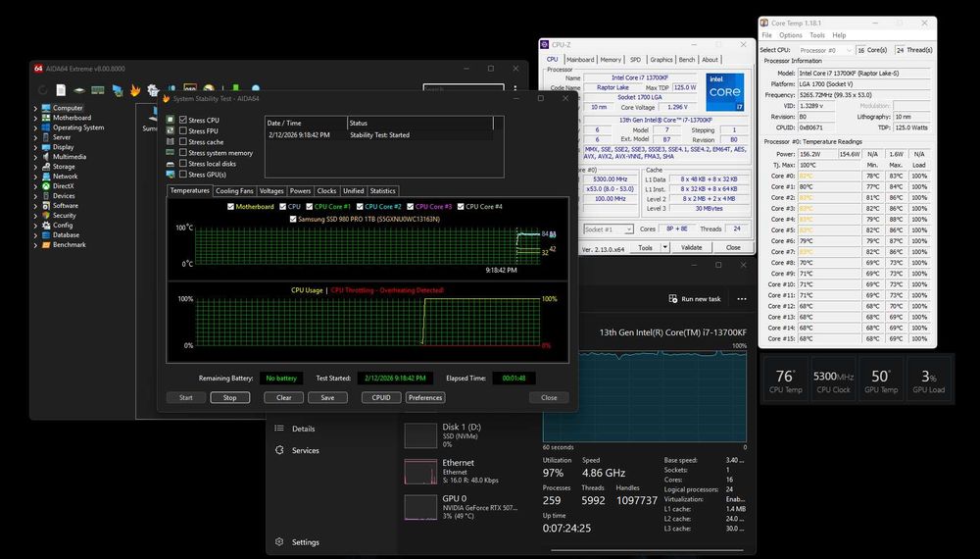Open the CPU-Z Socket #1 dropdown
Image resolution: width=980 pixels, height=559 pixels.
(609, 229)
